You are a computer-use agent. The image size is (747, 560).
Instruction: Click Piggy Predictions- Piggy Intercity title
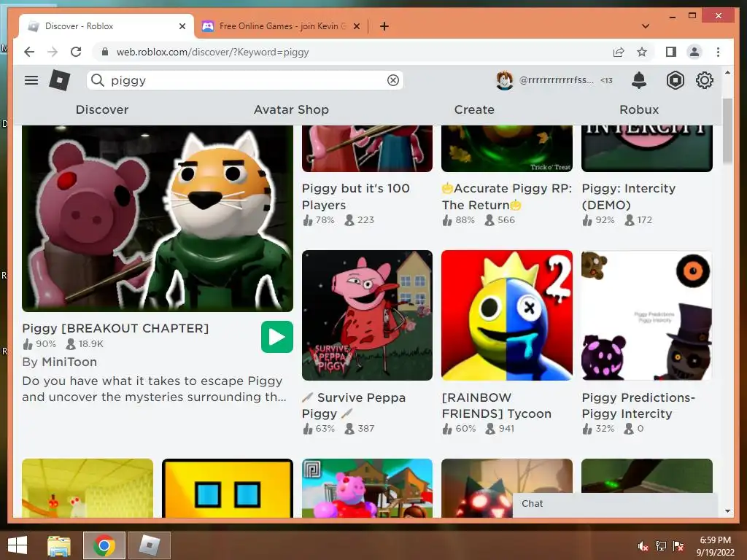638,405
